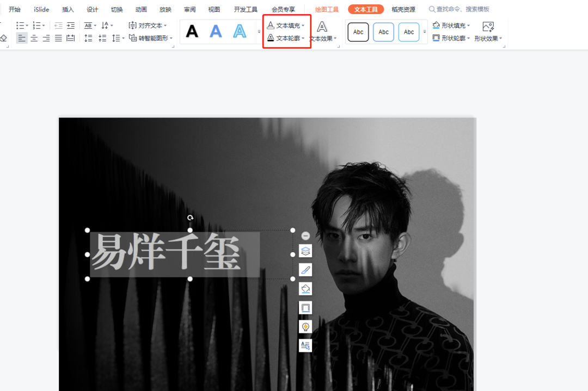Open the 文本填充 dropdown
The height and width of the screenshot is (391, 588).
286,26
